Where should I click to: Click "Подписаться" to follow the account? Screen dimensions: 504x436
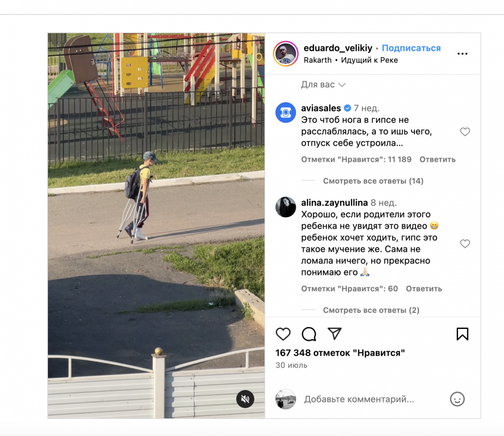(411, 48)
